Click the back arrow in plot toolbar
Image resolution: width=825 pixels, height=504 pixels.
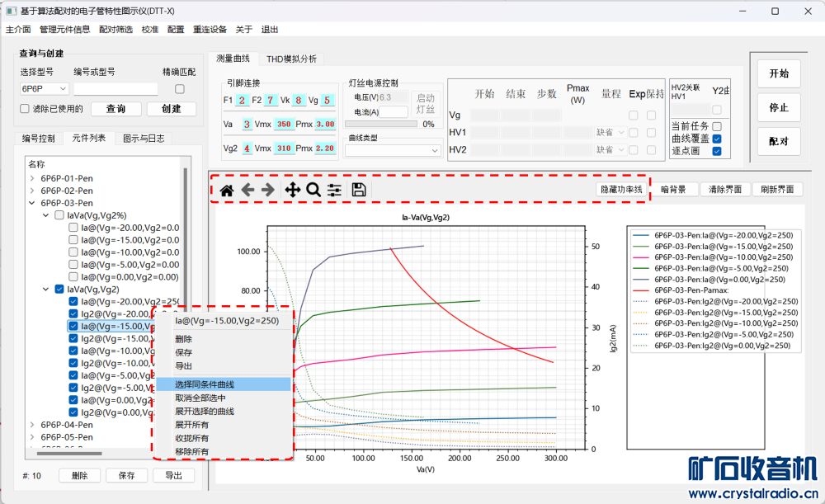point(247,190)
